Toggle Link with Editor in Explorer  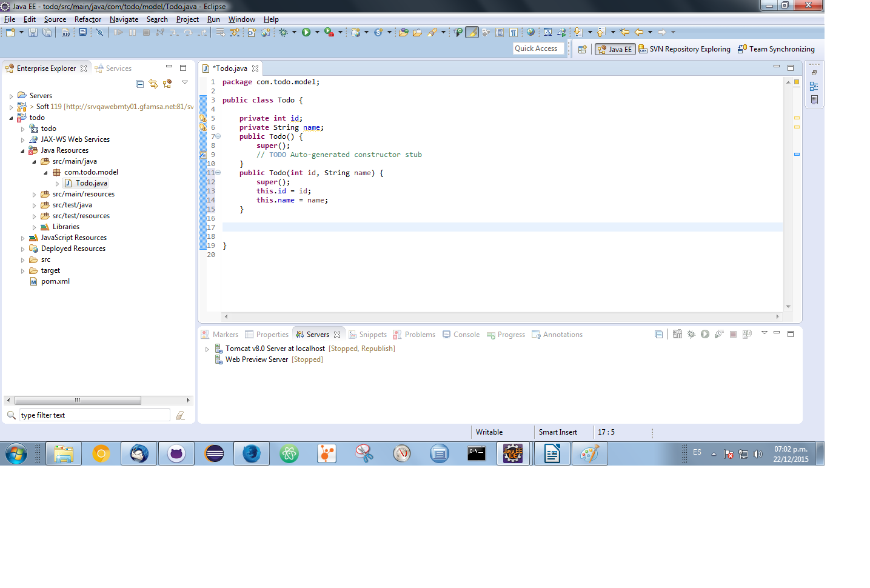click(153, 84)
